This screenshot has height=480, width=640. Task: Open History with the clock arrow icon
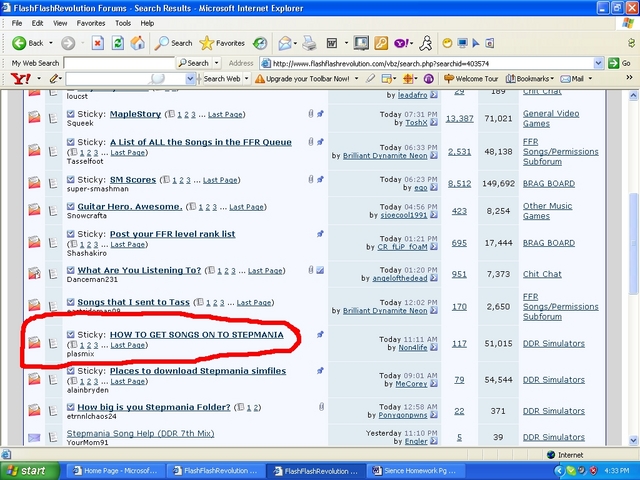(x=260, y=43)
